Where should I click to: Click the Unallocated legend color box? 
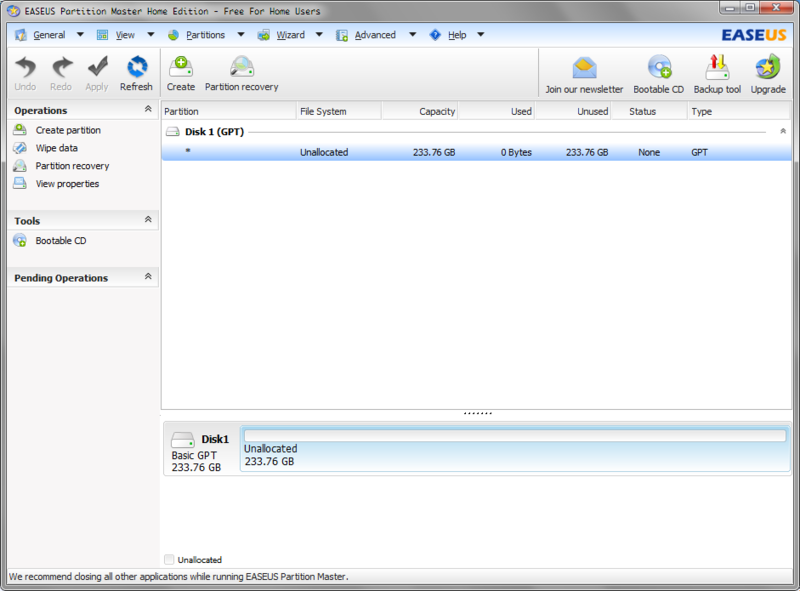click(x=169, y=559)
